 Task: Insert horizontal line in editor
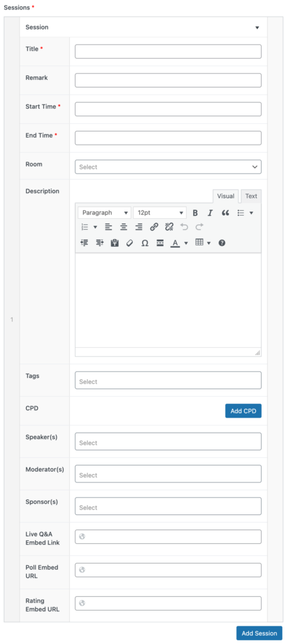click(x=160, y=243)
